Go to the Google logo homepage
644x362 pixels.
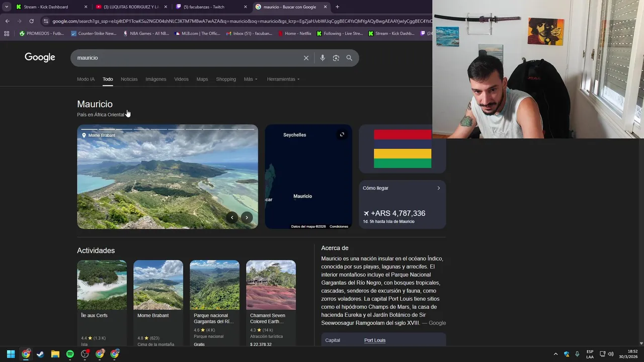pos(40,57)
